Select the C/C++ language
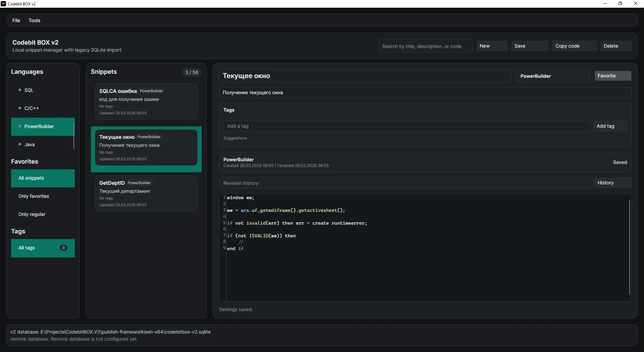 pyautogui.click(x=32, y=108)
